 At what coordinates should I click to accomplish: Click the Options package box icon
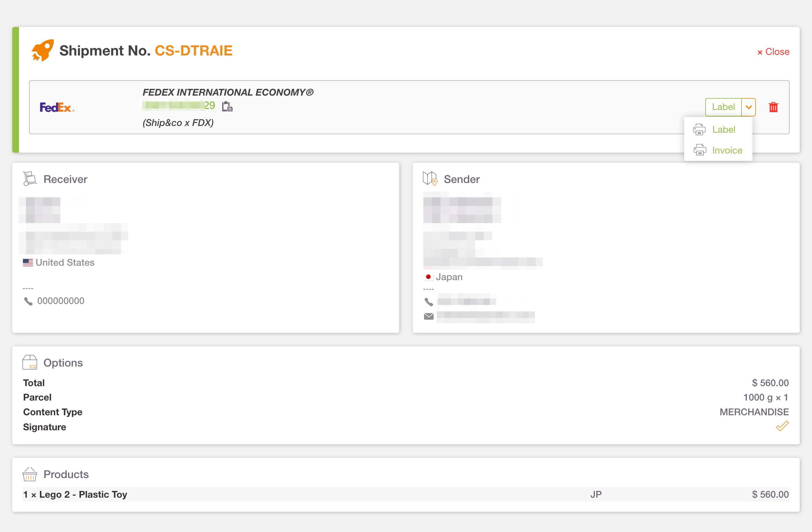(30, 362)
